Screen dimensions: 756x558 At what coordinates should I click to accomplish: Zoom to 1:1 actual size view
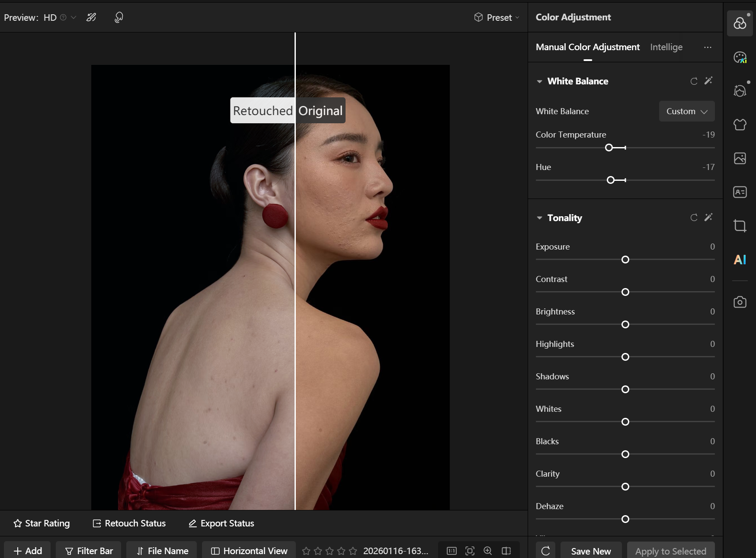[x=452, y=551]
